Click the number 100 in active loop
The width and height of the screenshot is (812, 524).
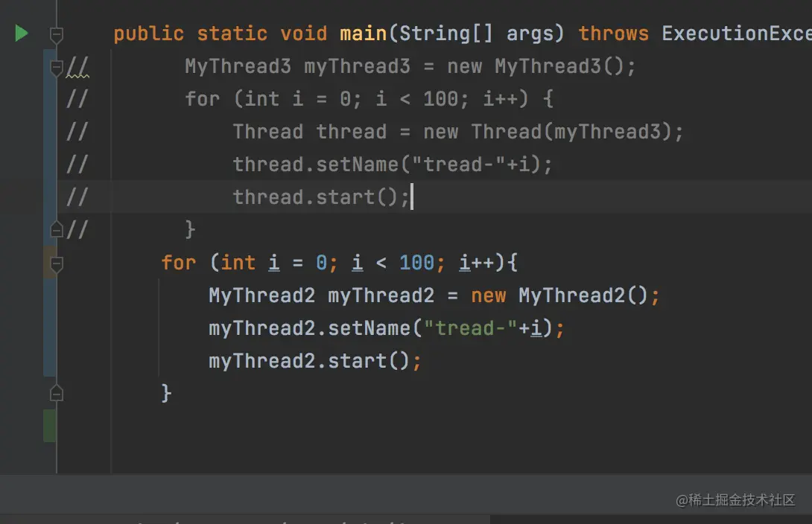click(417, 263)
